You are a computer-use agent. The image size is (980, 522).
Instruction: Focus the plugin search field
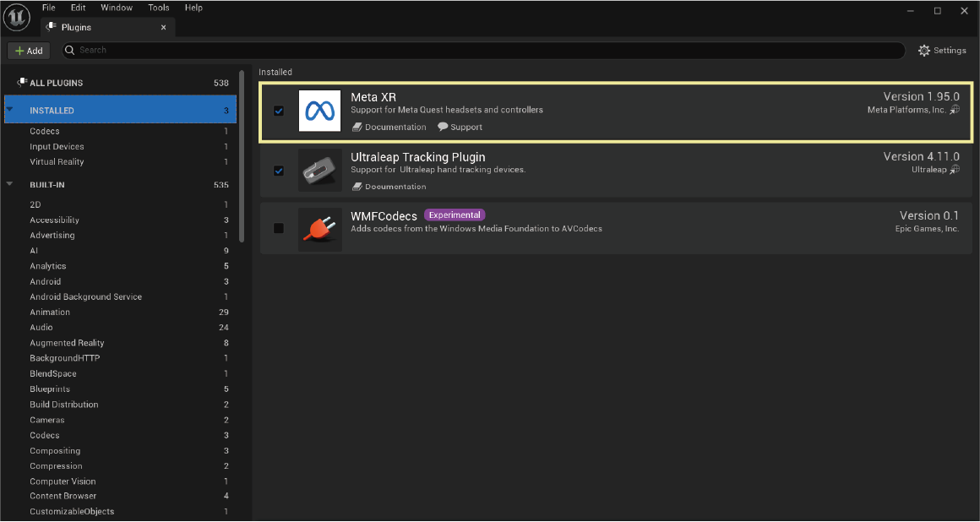[x=483, y=50]
